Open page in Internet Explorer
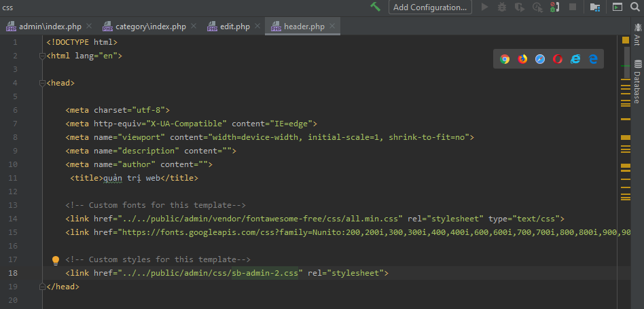 click(575, 59)
